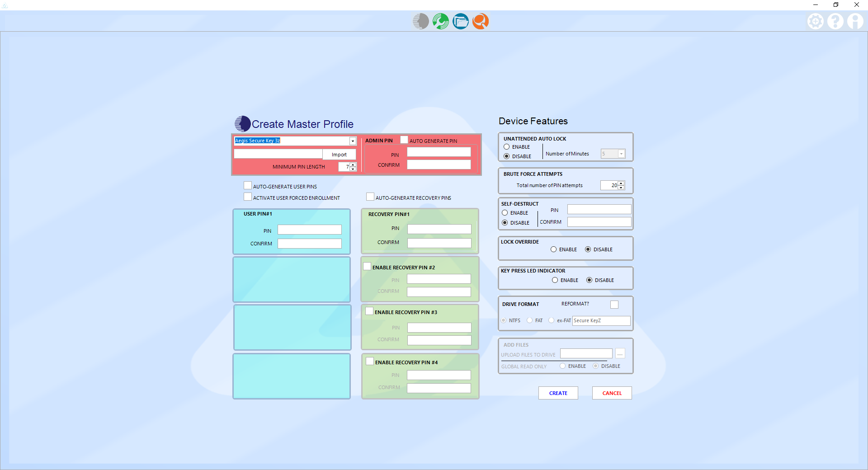Click the gray striped-circle toolbar icon

point(420,21)
